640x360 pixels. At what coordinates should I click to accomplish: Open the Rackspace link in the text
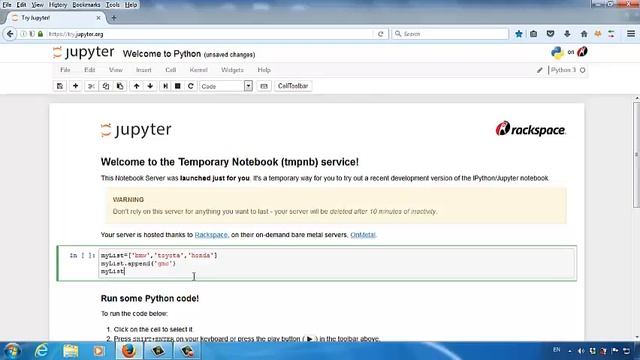click(211, 235)
